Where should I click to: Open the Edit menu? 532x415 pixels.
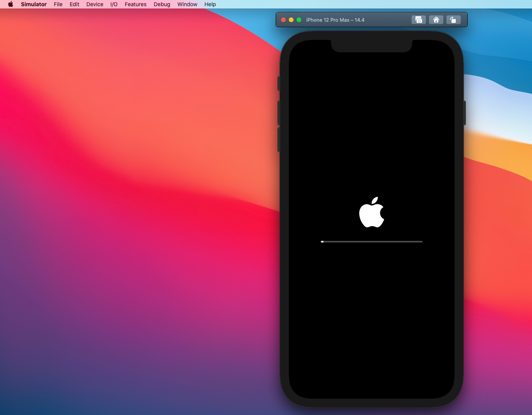coord(74,4)
